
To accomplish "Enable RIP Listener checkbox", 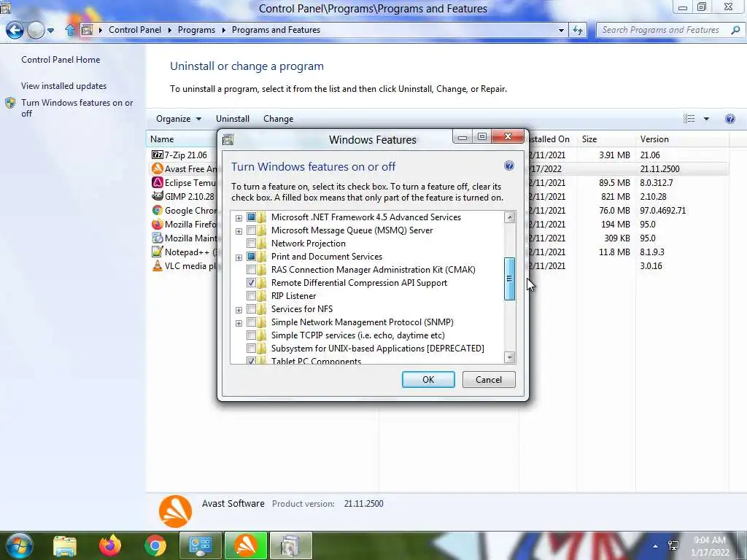I will click(251, 296).
